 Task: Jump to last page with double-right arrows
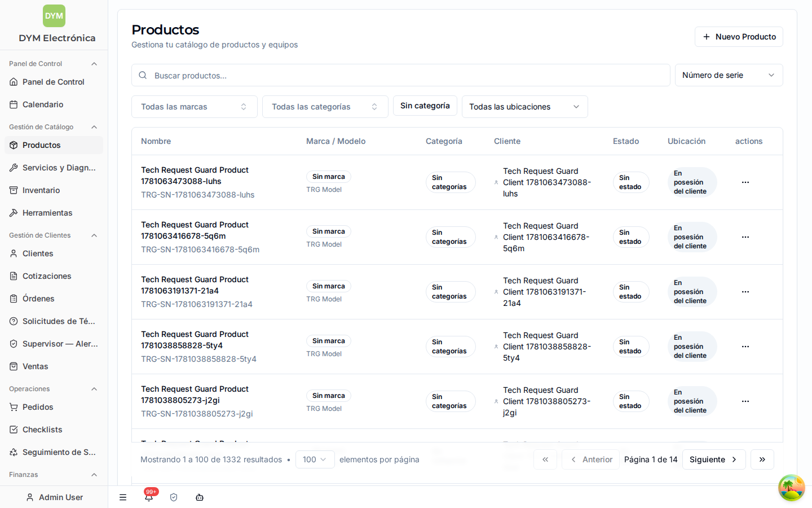[762, 459]
